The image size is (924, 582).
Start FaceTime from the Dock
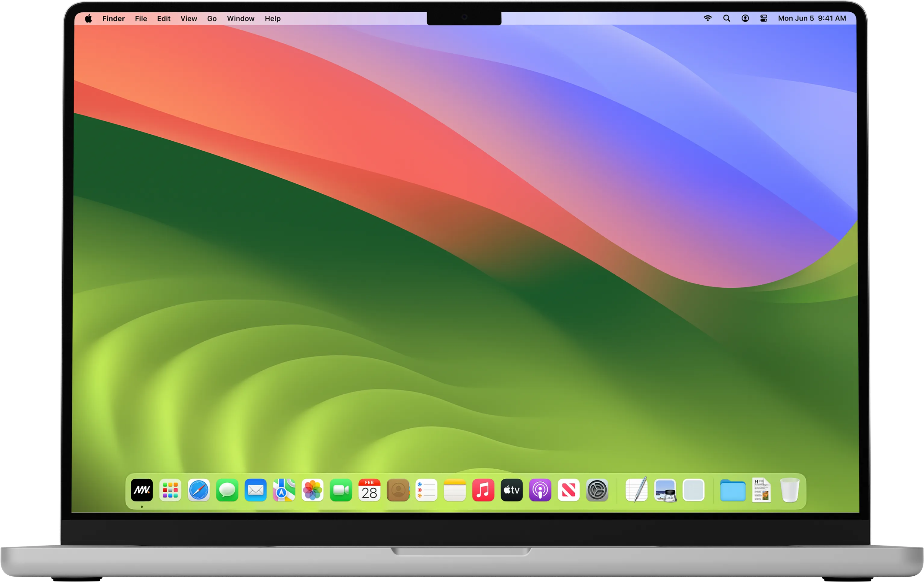coord(341,490)
